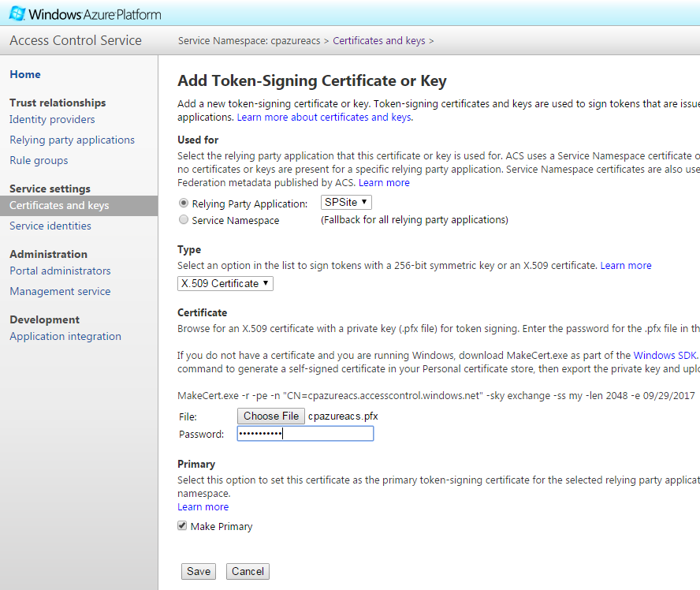Click the Cancel button
This screenshot has width=700, height=590.
248,571
